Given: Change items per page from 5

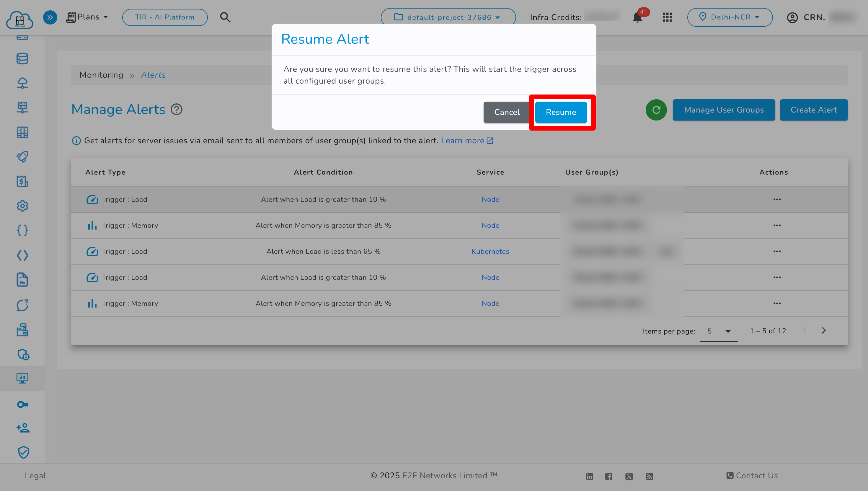Looking at the screenshot, I should click(x=719, y=331).
